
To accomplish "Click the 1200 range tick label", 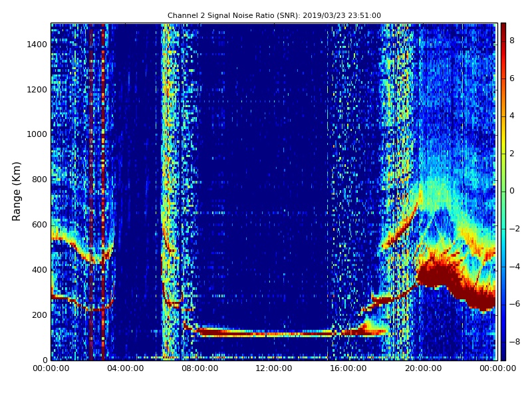I will (x=37, y=90).
